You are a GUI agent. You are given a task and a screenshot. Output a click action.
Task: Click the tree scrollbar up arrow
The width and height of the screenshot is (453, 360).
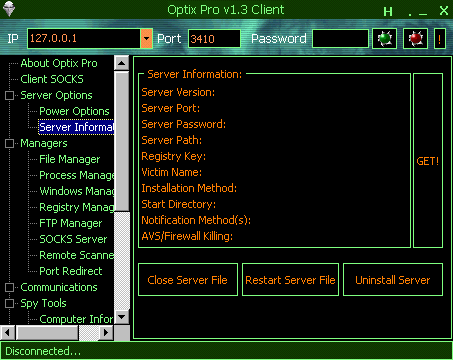click(122, 63)
